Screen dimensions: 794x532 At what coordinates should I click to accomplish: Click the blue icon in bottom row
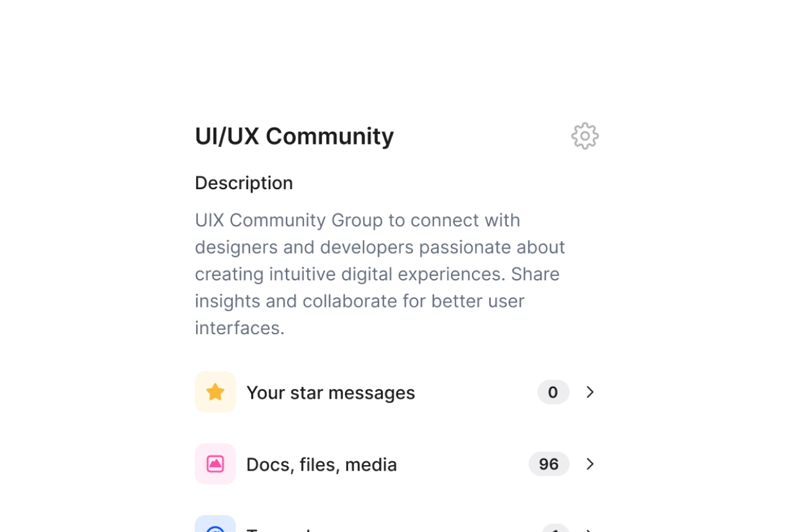215,526
